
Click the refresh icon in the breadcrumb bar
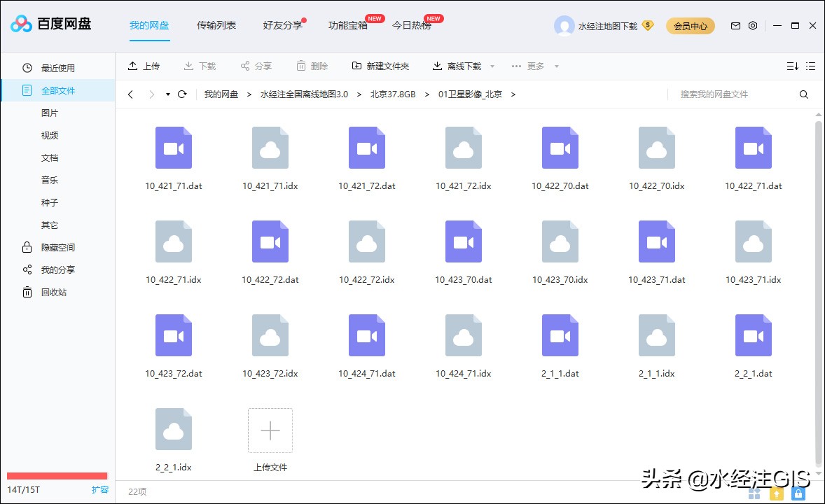[182, 93]
